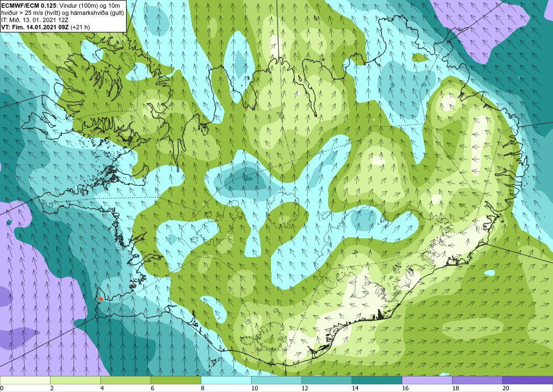Click the legend scale label "16"
553x392 pixels.
405,388
